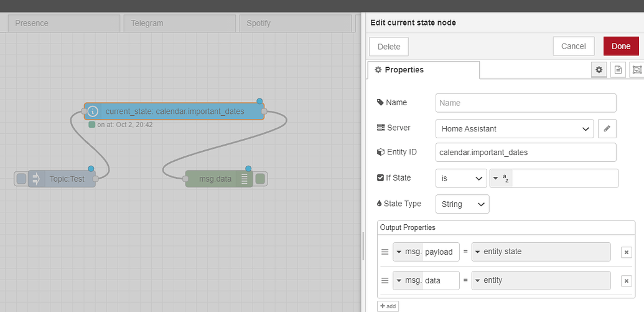Viewport: 644px width, 312px height.
Task: Click the add output property button
Action: [388, 306]
